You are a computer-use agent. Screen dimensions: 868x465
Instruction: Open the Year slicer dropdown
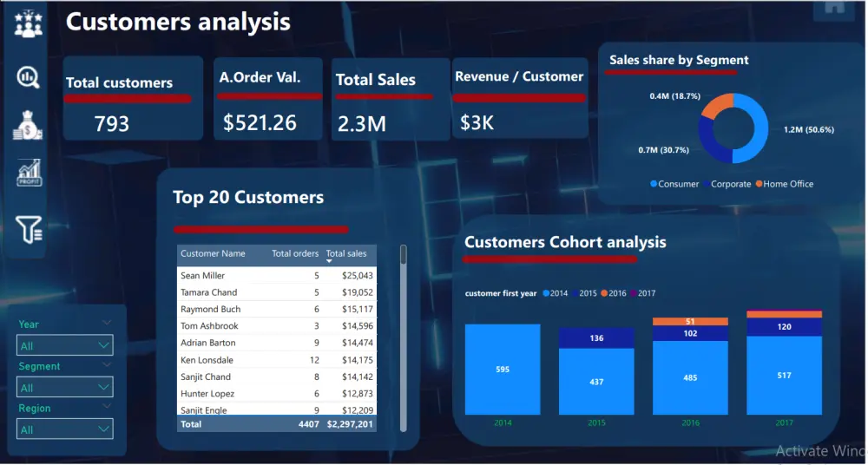pyautogui.click(x=65, y=345)
